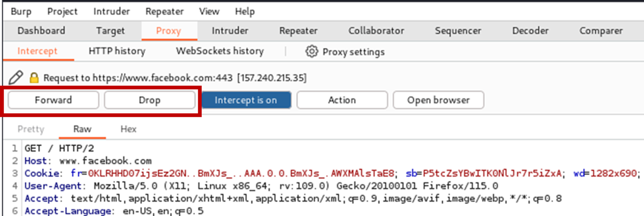Click the GET / HTTP/2 request line
This screenshot has height=216, width=644.
(59, 148)
